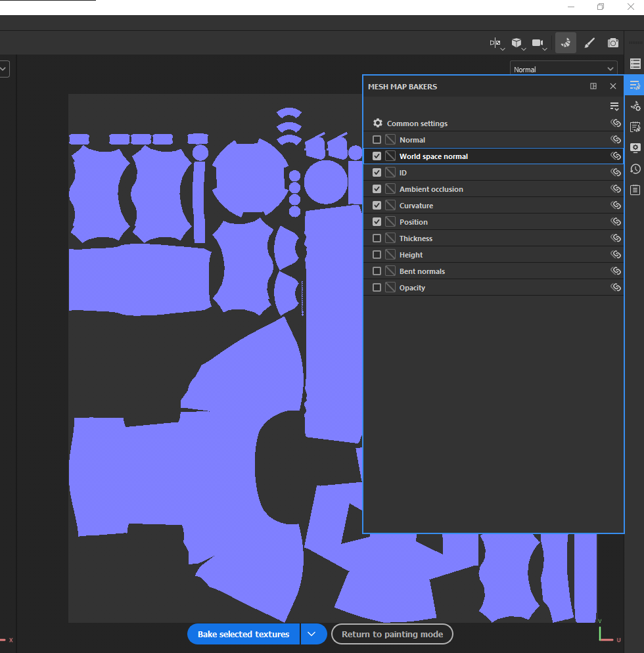
Task: Select the paint brush mode icon
Action: [589, 43]
